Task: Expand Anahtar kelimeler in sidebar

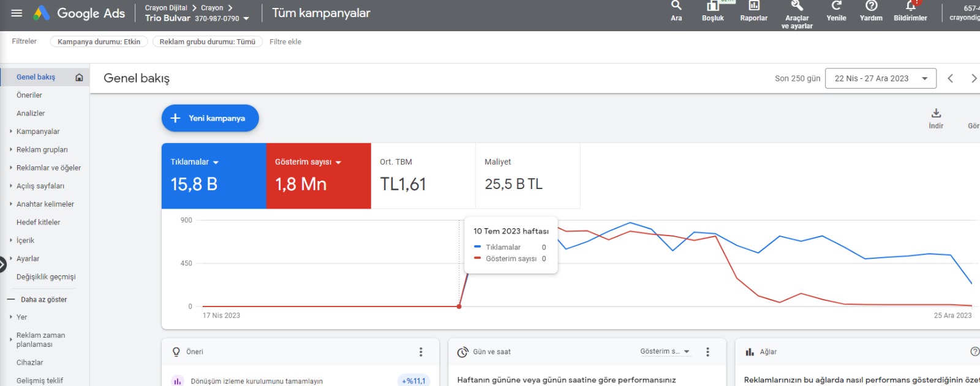Action: point(11,204)
